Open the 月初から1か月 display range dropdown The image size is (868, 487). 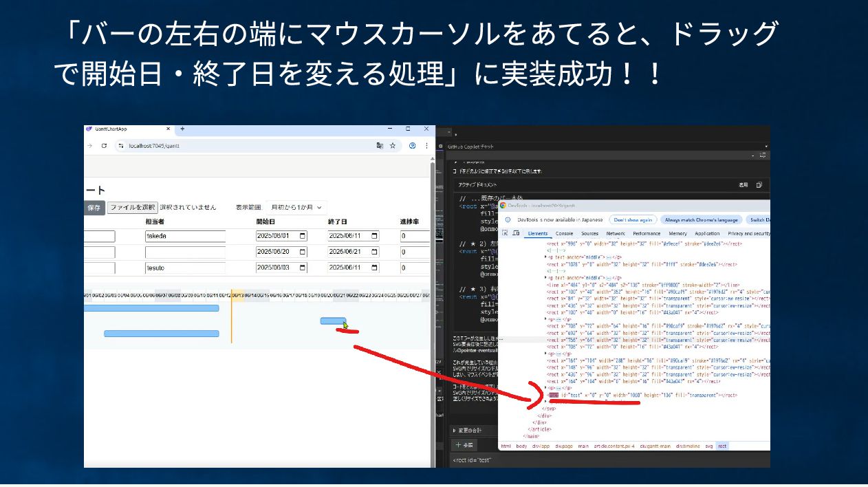click(x=297, y=207)
